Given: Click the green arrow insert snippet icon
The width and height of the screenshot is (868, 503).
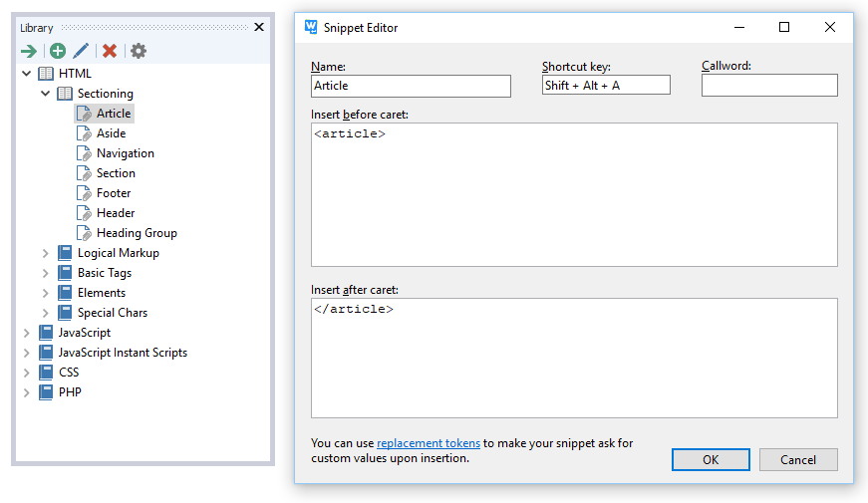Looking at the screenshot, I should pos(29,51).
